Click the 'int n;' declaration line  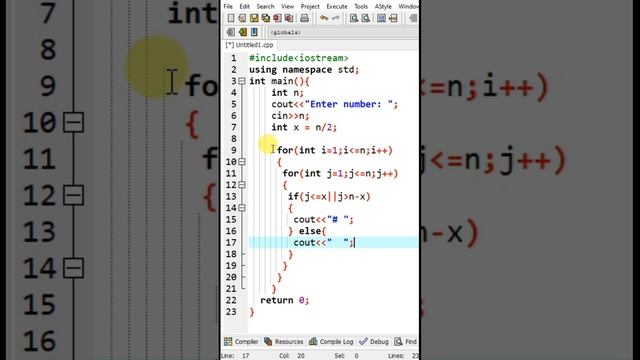pos(288,93)
